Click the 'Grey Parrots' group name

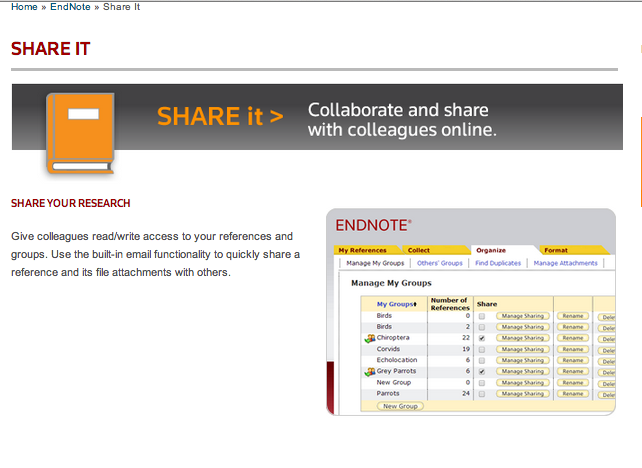[396, 371]
